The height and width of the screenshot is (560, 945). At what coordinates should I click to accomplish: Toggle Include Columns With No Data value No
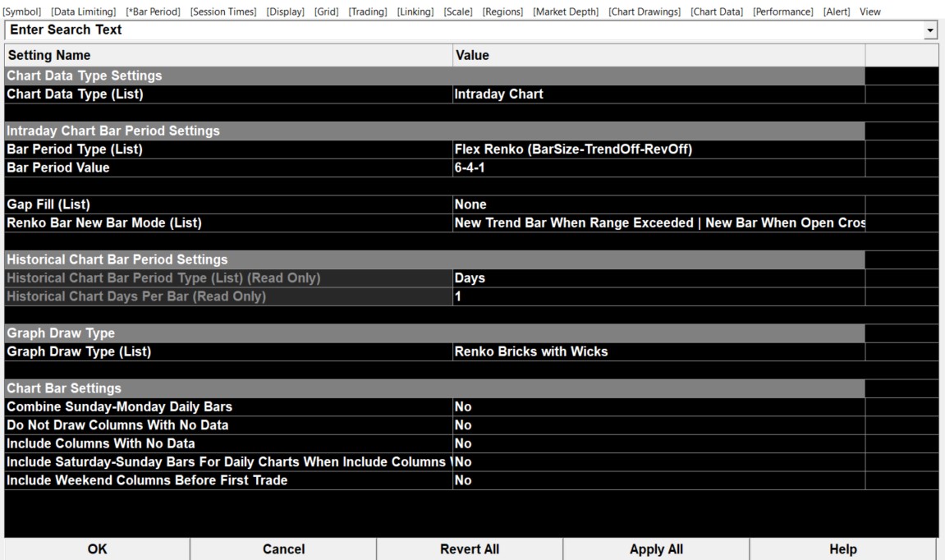click(658, 443)
